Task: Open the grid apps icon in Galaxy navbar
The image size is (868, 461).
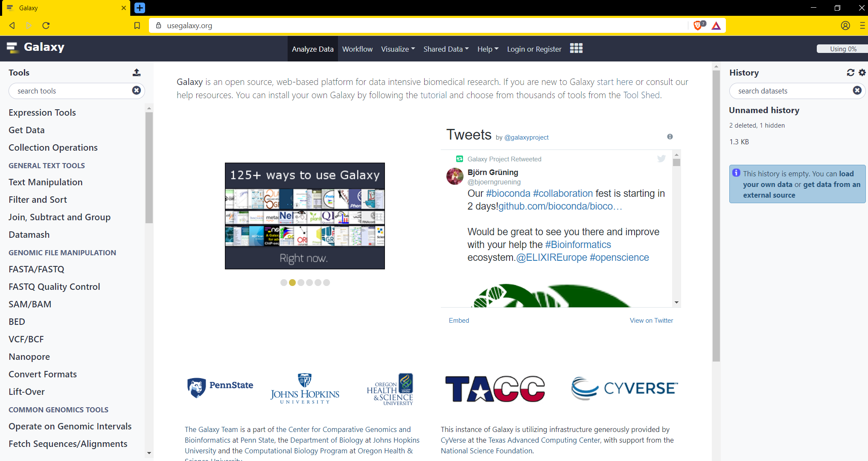Action: pyautogui.click(x=576, y=48)
